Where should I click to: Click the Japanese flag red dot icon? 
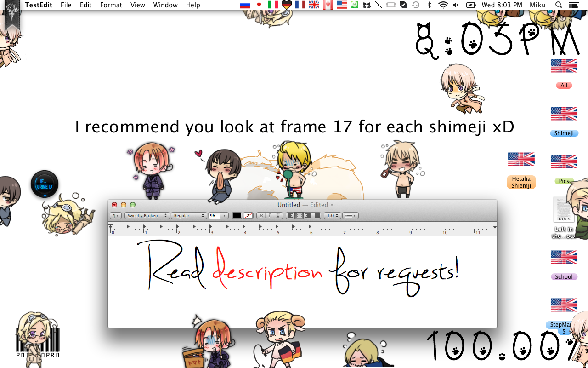[x=259, y=5]
